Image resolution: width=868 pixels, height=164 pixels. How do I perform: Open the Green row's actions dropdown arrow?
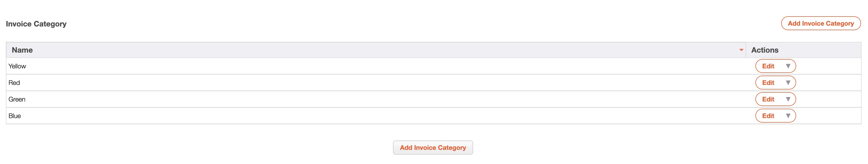click(788, 99)
